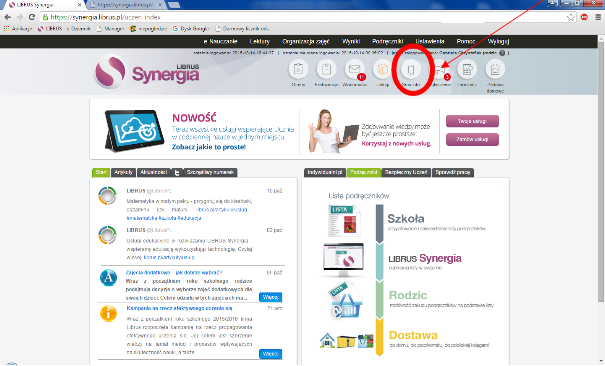The height and width of the screenshot is (366, 605).
Task: Open the Podręczniki top menu item
Action: 388,41
